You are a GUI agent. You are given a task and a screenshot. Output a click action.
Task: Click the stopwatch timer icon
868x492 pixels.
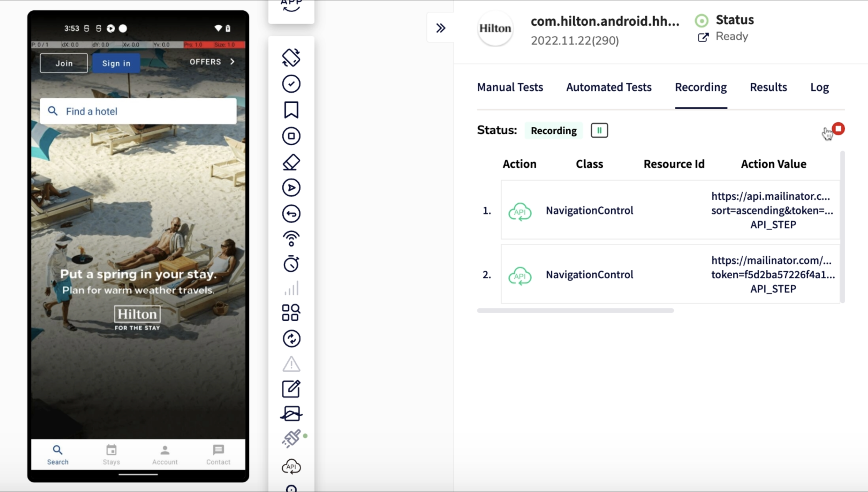pyautogui.click(x=291, y=264)
